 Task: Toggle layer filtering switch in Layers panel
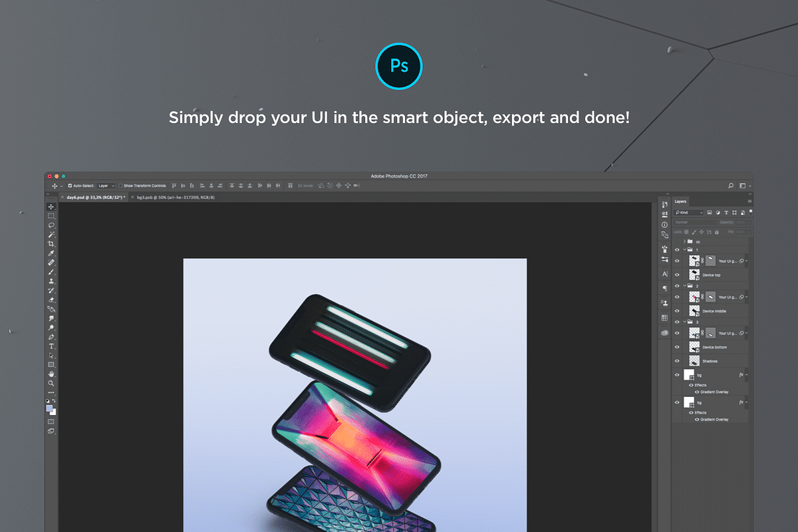(x=750, y=212)
